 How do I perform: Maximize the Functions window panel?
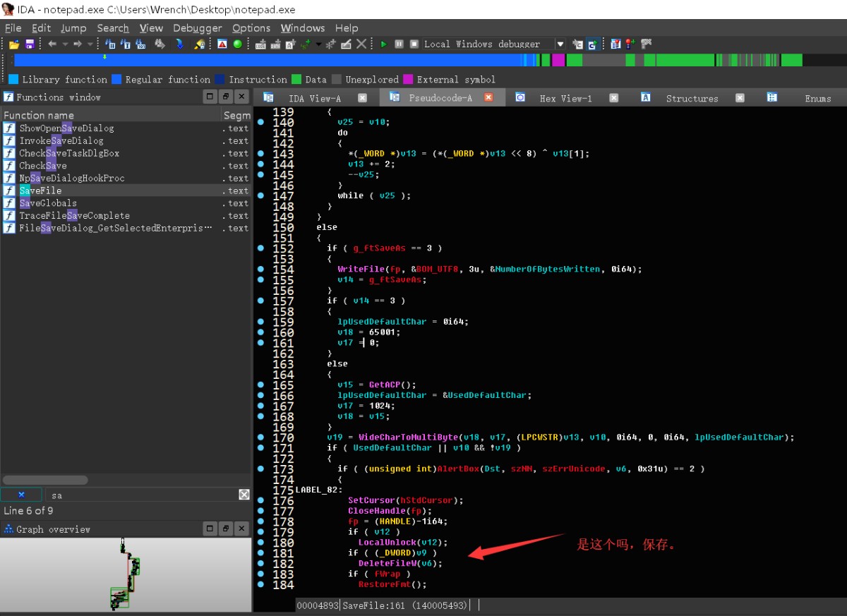(210, 97)
